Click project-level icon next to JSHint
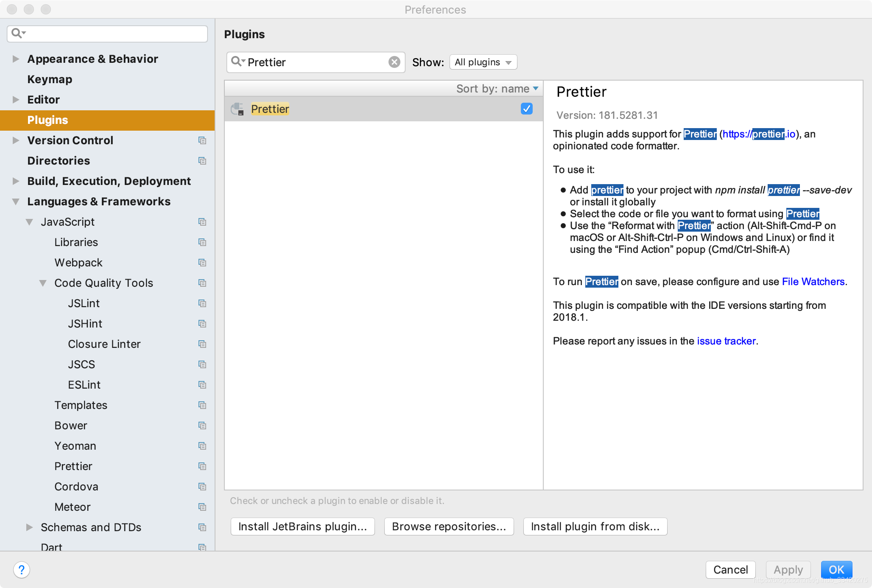This screenshot has width=872, height=588. (x=202, y=324)
